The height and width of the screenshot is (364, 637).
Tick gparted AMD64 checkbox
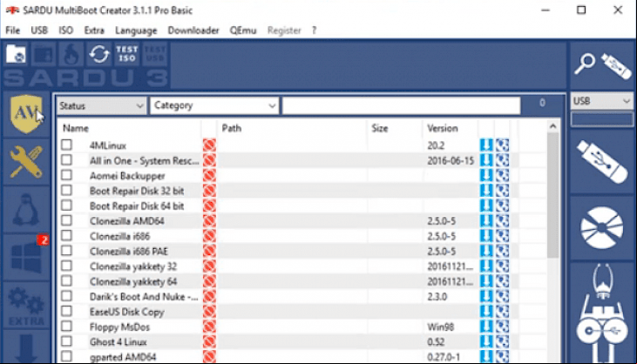click(66, 357)
